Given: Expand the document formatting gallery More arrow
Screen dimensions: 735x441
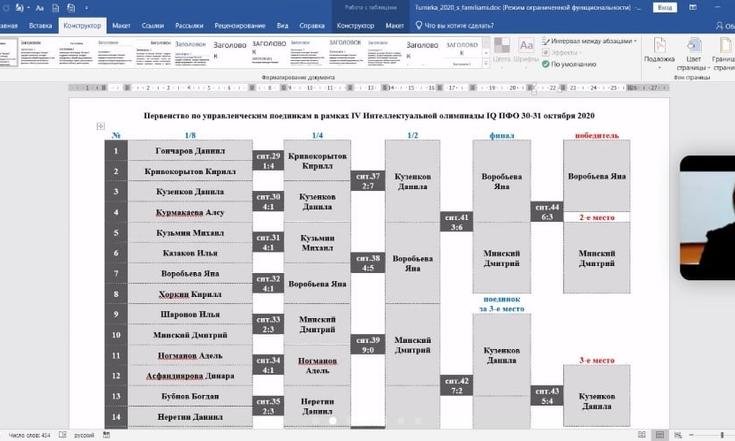Looking at the screenshot, I should coord(486,64).
